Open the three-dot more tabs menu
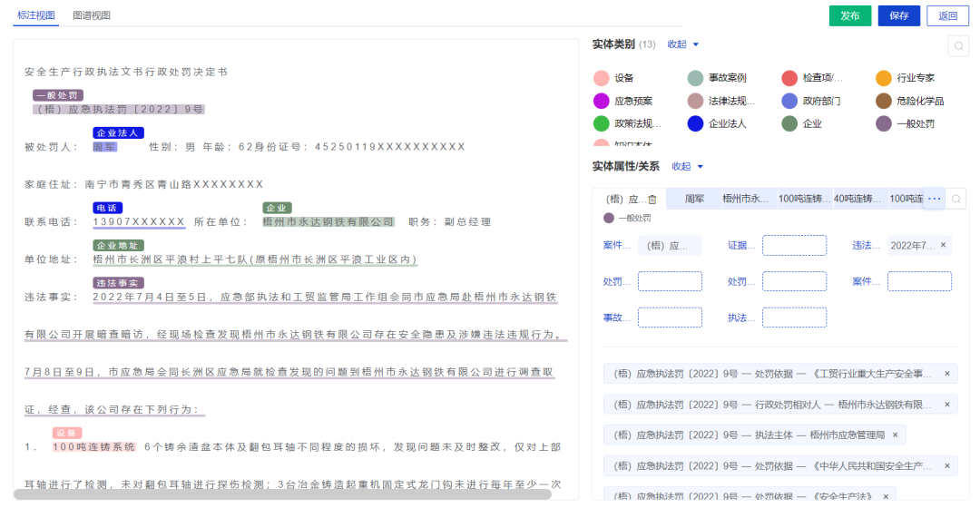This screenshot has width=980, height=508. 934,199
